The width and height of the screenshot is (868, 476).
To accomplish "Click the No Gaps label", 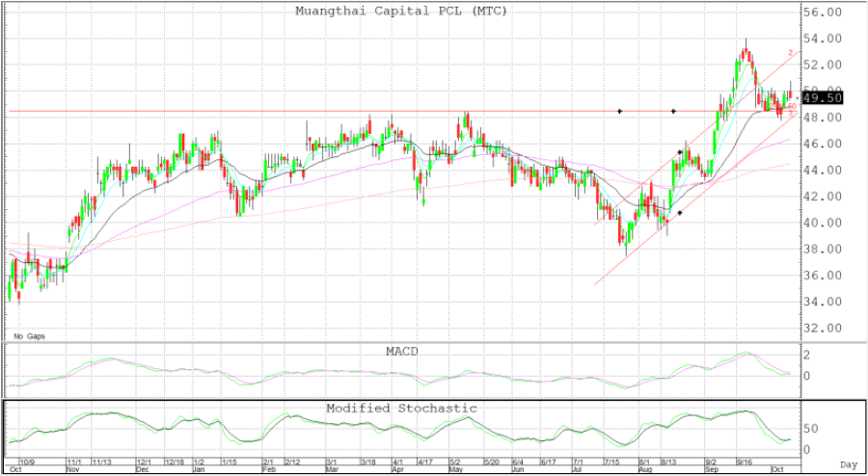I will coord(29,336).
